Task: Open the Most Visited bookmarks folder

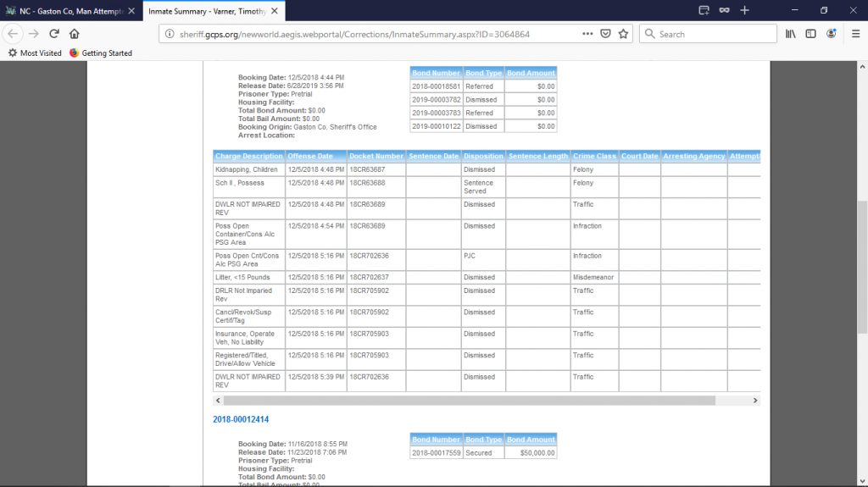Action: [35, 53]
